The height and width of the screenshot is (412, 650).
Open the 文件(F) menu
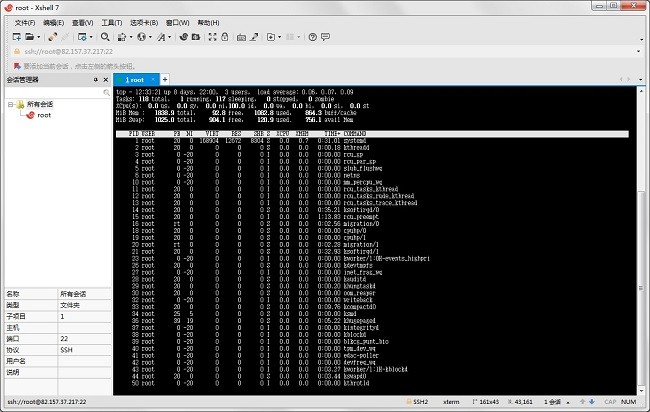tap(25, 21)
